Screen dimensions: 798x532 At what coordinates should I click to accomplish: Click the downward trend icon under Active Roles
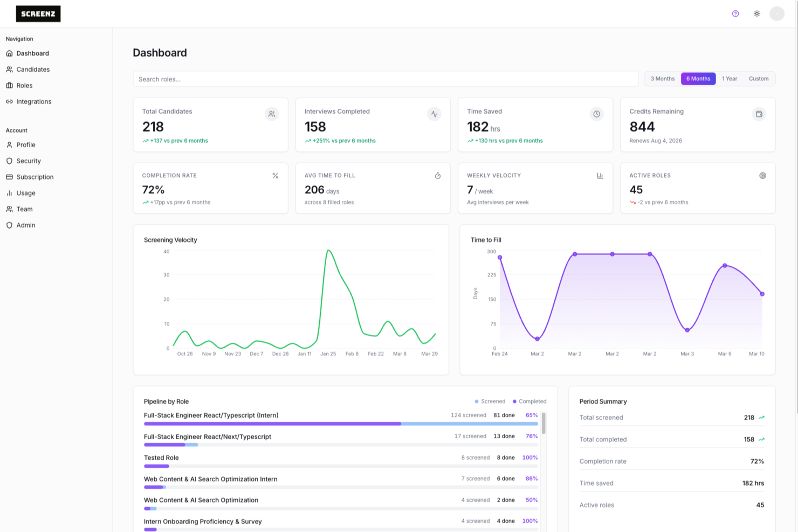tap(632, 203)
